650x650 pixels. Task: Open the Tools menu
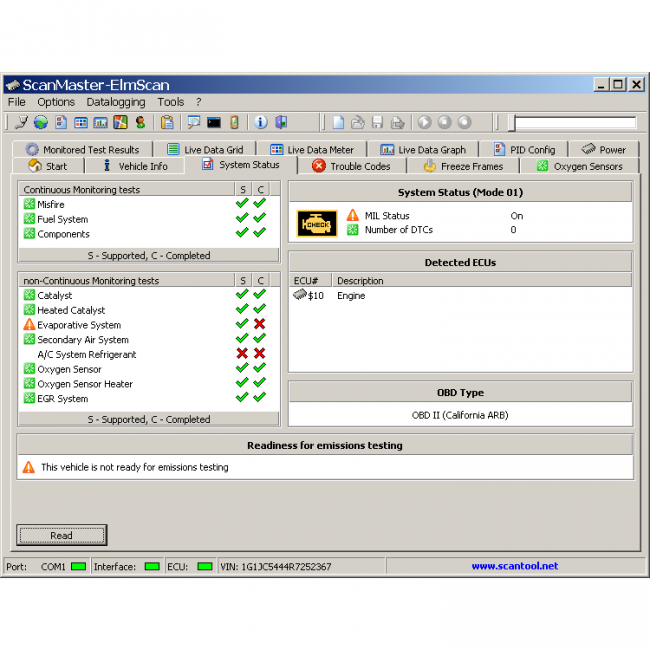[x=170, y=102]
